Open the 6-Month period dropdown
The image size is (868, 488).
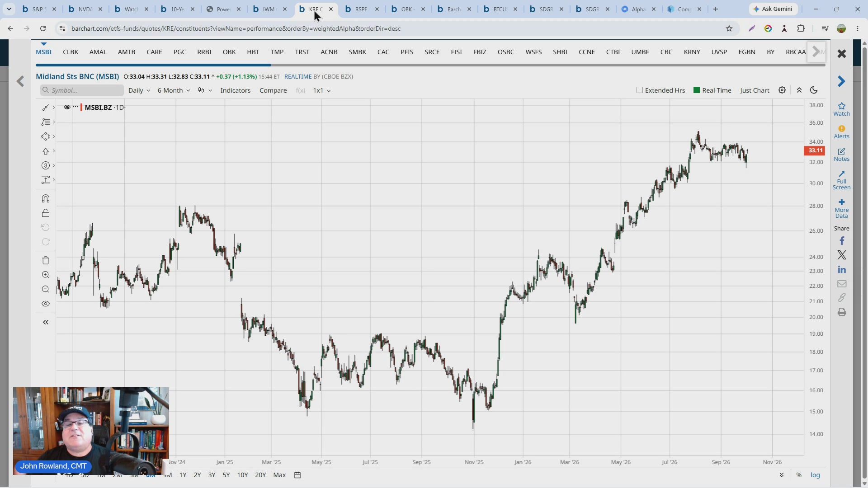pos(174,90)
